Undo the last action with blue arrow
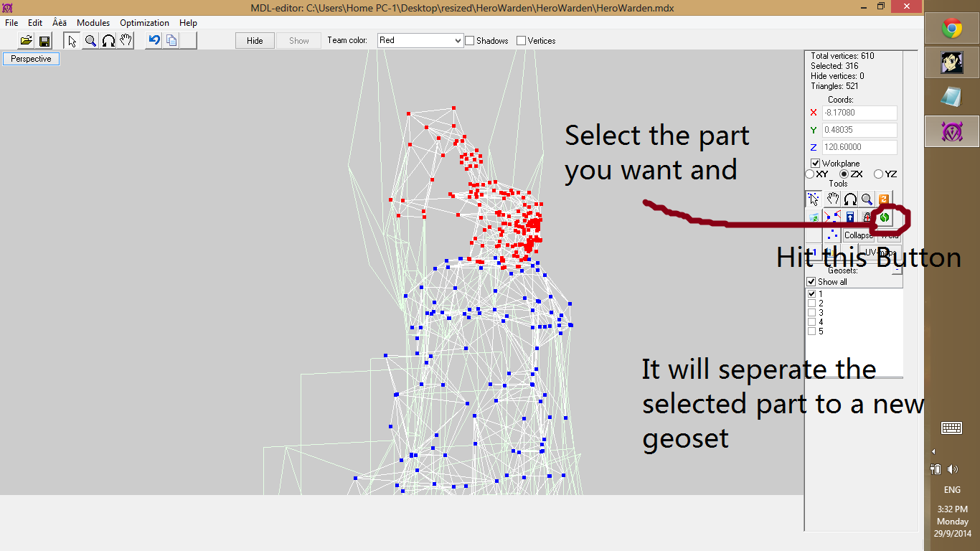This screenshot has height=551, width=980. [x=154, y=41]
